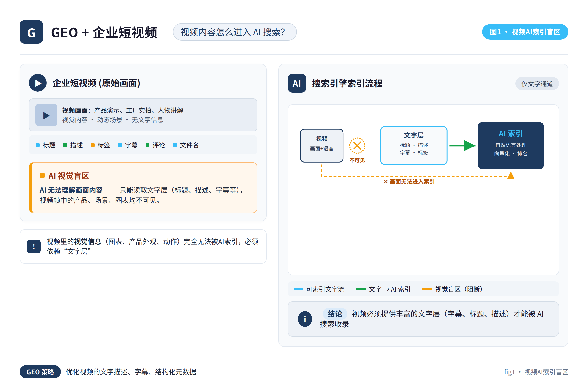Image resolution: width=588 pixels, height=392 pixels.
Task: Click the 企业短视频 (原始画面) heading
Action: [97, 83]
